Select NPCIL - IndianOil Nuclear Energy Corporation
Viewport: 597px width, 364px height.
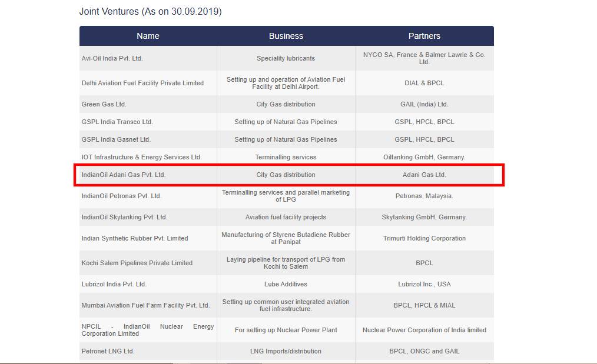pyautogui.click(x=147, y=330)
